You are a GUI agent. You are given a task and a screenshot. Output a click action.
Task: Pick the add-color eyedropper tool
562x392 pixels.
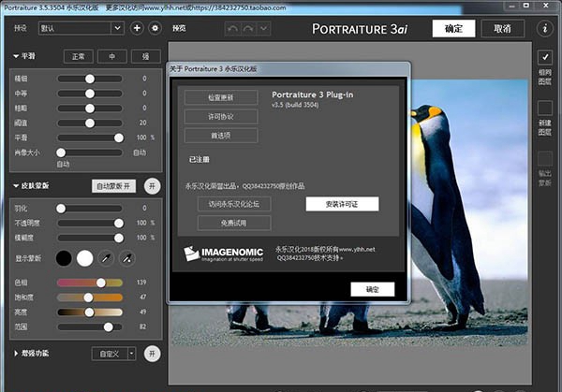(x=126, y=258)
